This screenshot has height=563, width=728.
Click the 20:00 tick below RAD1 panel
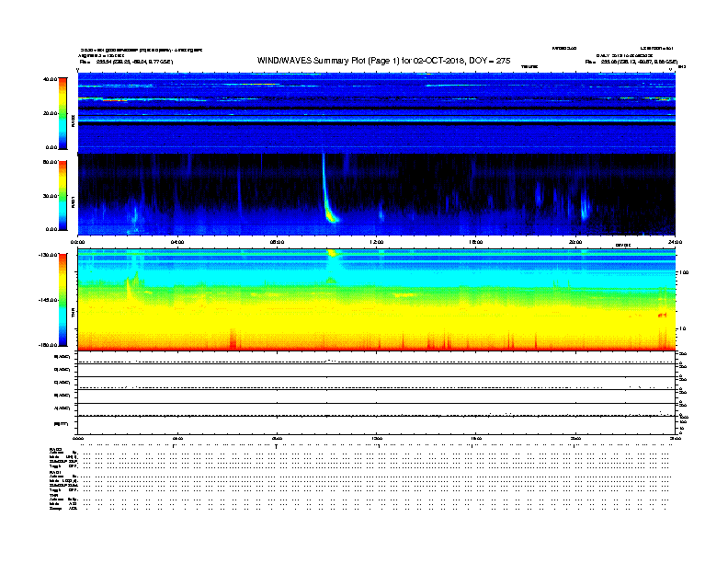pos(575,242)
